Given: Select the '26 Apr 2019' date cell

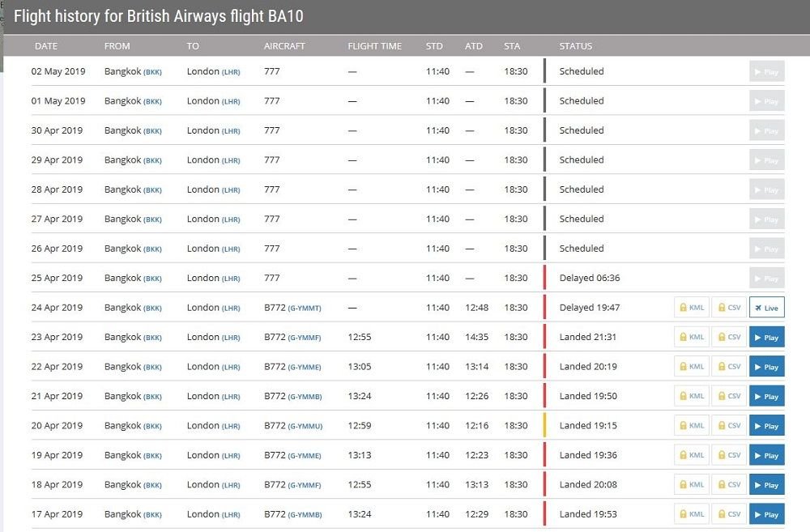Looking at the screenshot, I should click(x=57, y=248).
